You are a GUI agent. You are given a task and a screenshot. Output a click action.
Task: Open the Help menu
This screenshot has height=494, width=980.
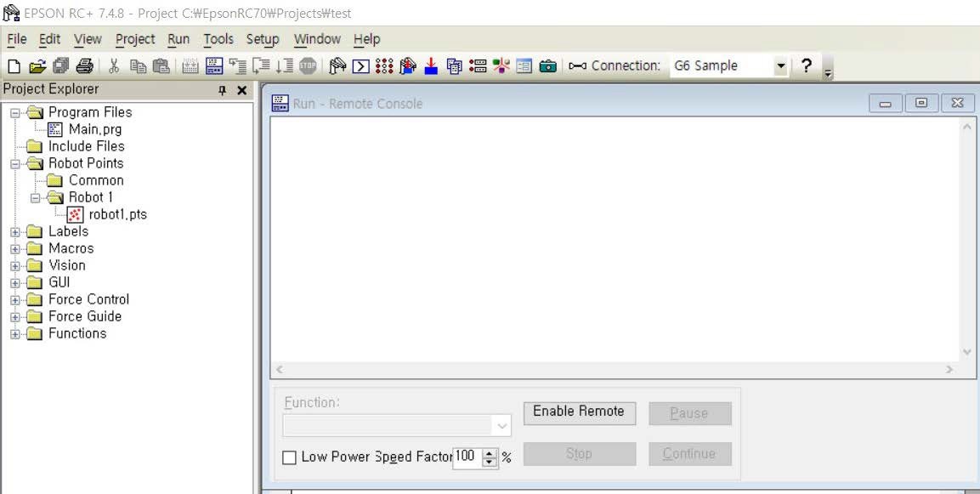366,39
